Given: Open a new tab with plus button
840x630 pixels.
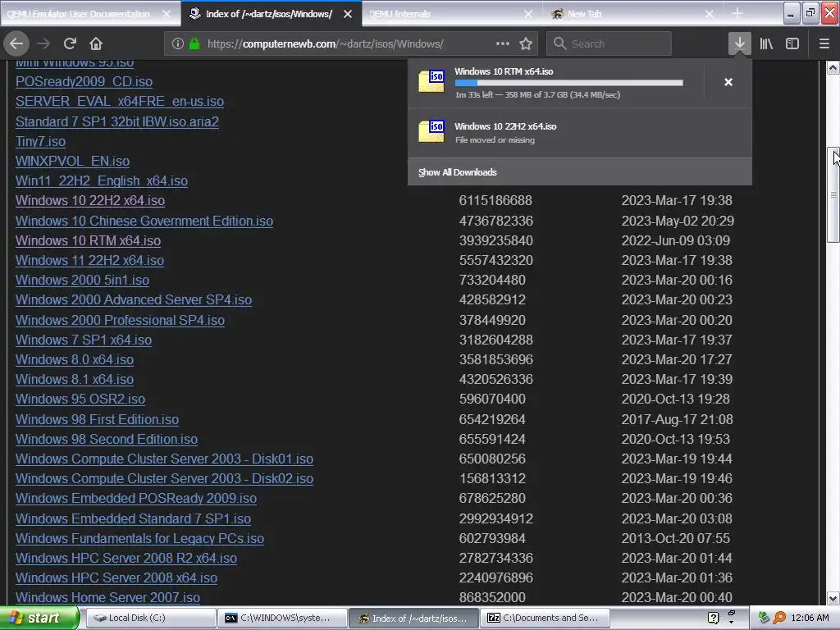Looking at the screenshot, I should click(737, 13).
